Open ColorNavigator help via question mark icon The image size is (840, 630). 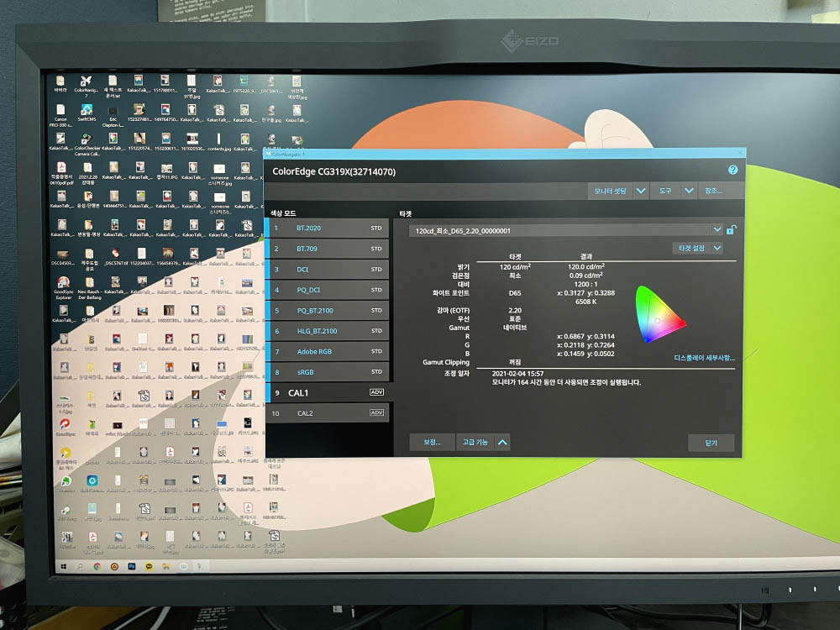pos(732,170)
